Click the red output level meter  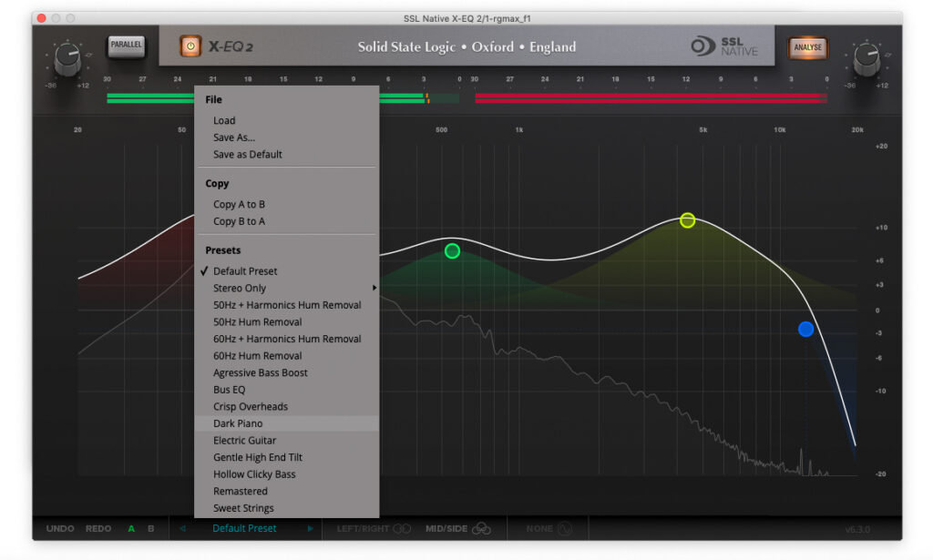651,97
